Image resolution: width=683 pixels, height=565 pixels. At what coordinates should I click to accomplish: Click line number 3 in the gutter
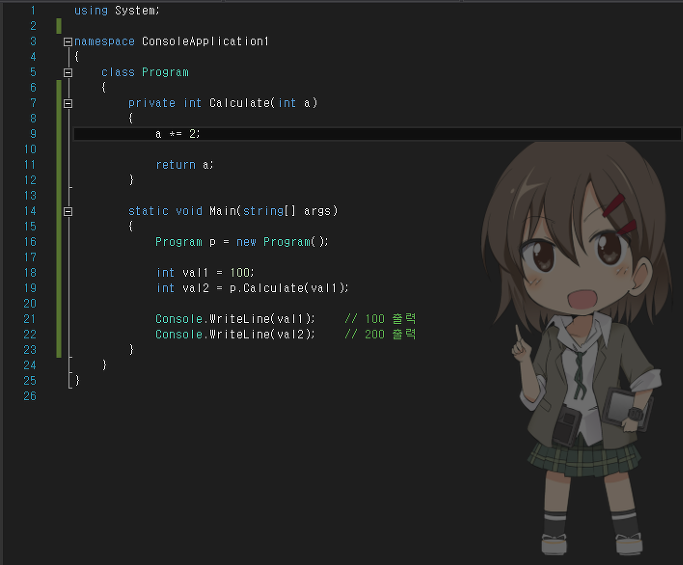tap(33, 41)
